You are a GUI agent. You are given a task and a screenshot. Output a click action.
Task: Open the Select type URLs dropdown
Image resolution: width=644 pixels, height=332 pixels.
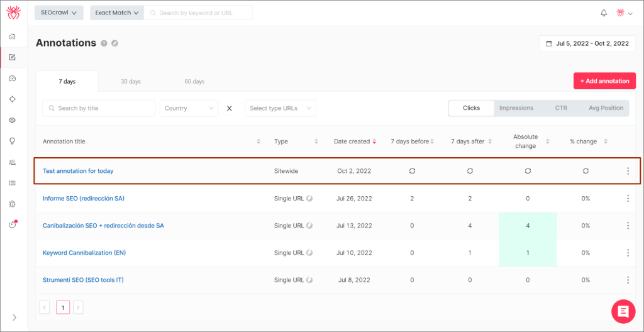tap(280, 109)
